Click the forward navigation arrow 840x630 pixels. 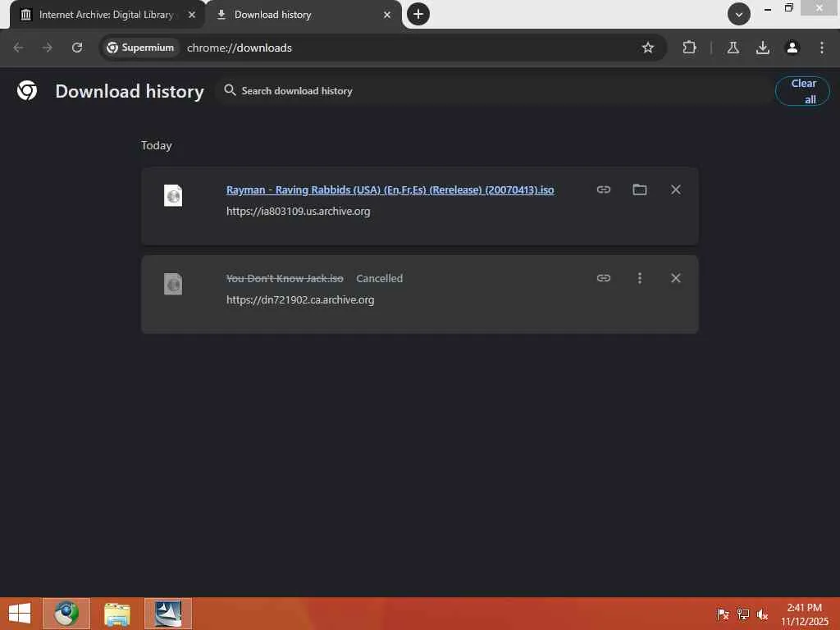[x=48, y=48]
